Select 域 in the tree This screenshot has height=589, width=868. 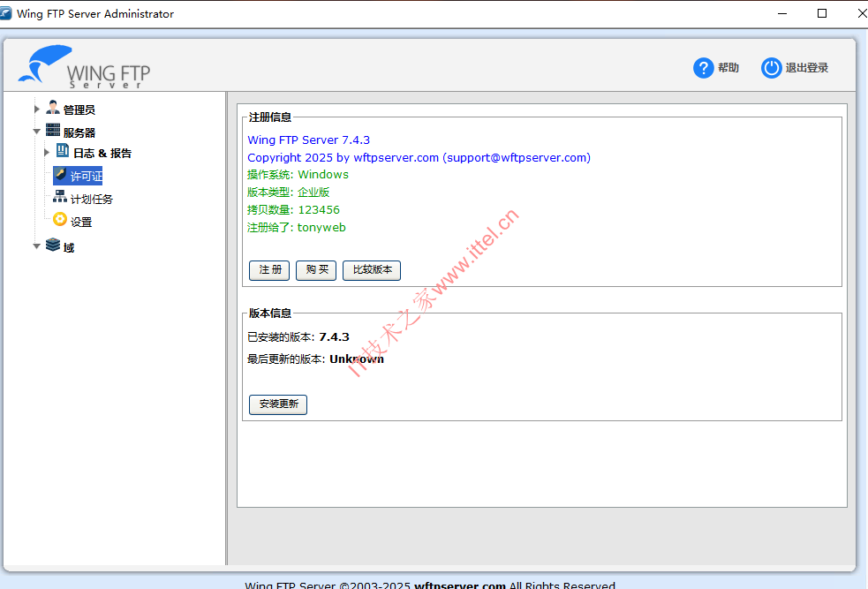pyautogui.click(x=69, y=247)
